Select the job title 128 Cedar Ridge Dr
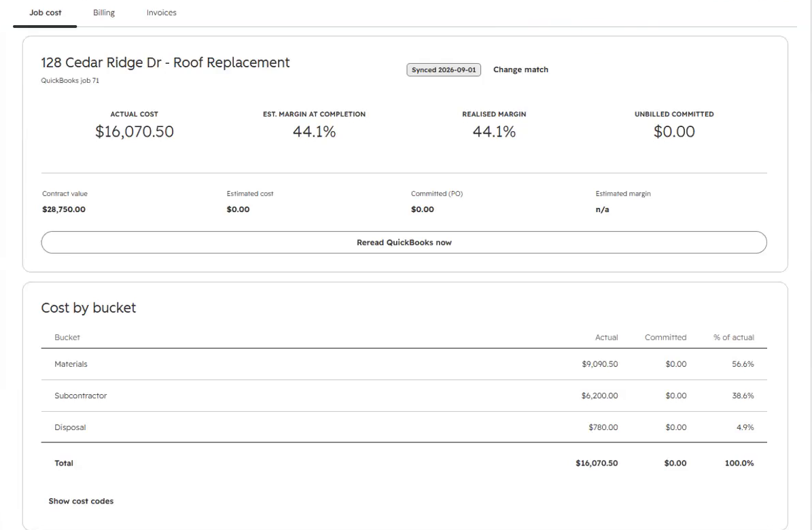Screen dimensions: 812x530 coord(165,62)
